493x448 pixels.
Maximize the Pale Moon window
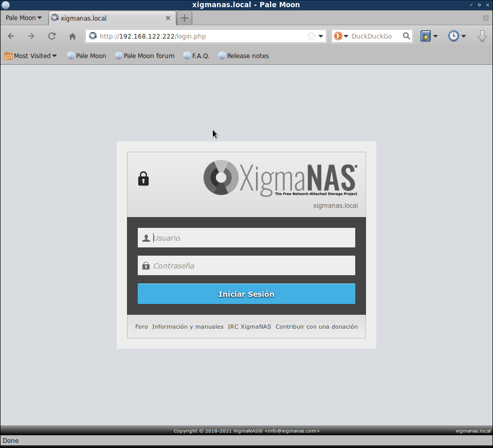click(479, 5)
